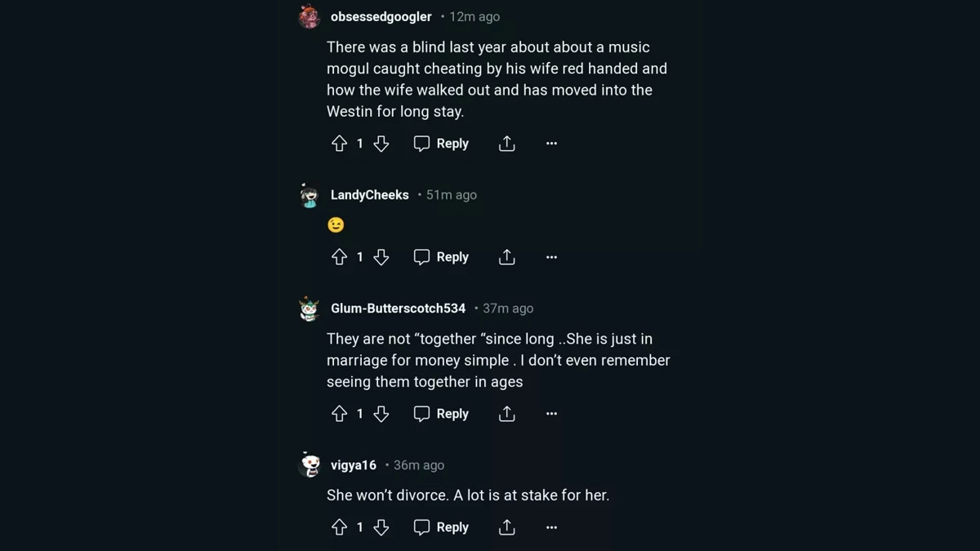The width and height of the screenshot is (980, 551).
Task: Downvote Glum-Butterscotch534's comment
Action: click(381, 414)
